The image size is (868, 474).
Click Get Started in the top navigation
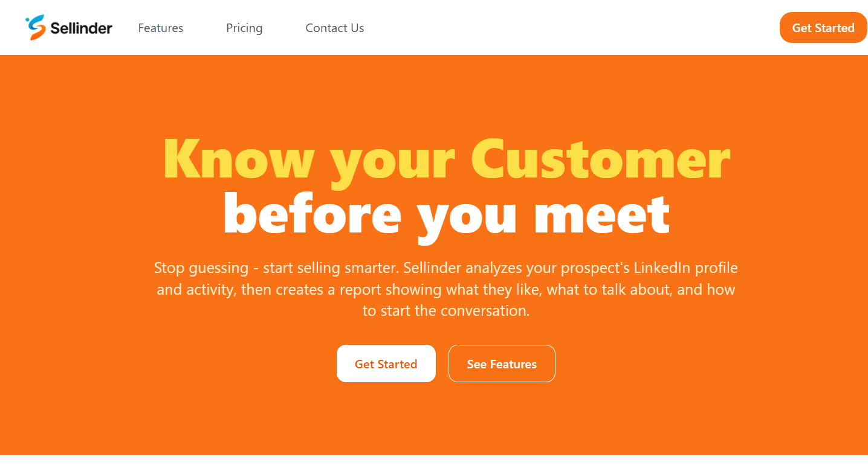(x=823, y=27)
